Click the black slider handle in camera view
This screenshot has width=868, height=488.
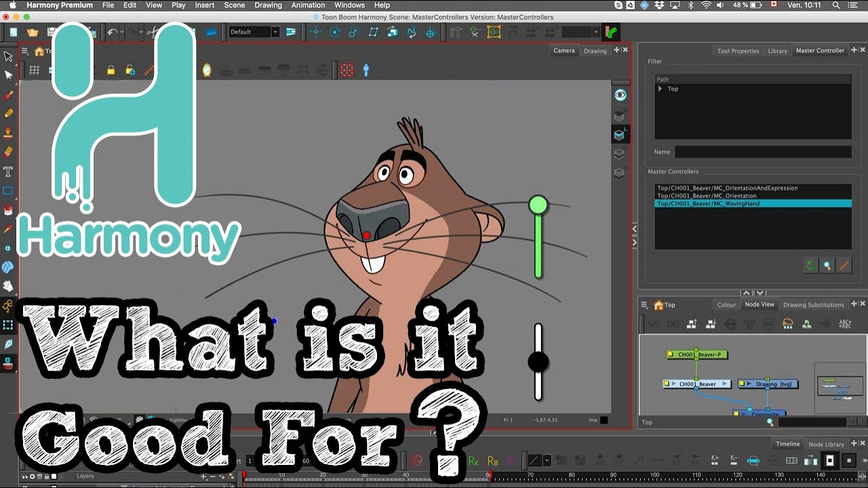pyautogui.click(x=538, y=362)
